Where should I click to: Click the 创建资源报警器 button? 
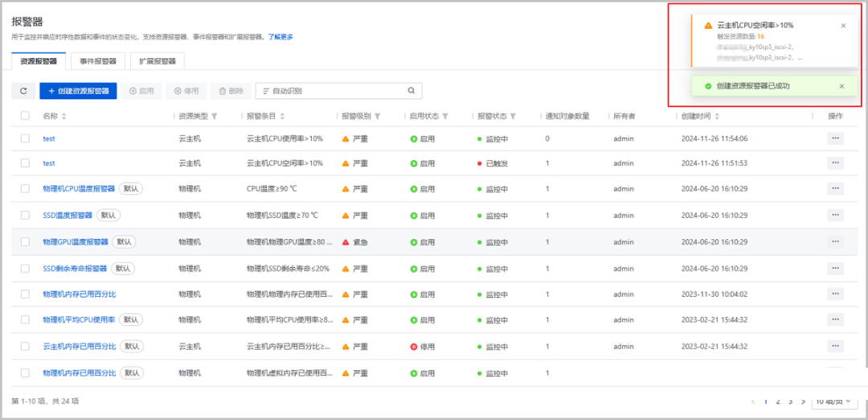coord(78,92)
